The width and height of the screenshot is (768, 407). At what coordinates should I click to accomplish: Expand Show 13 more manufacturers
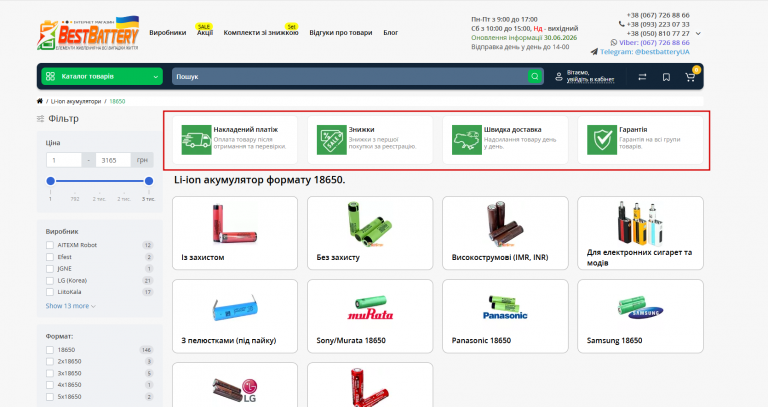pyautogui.click(x=71, y=306)
